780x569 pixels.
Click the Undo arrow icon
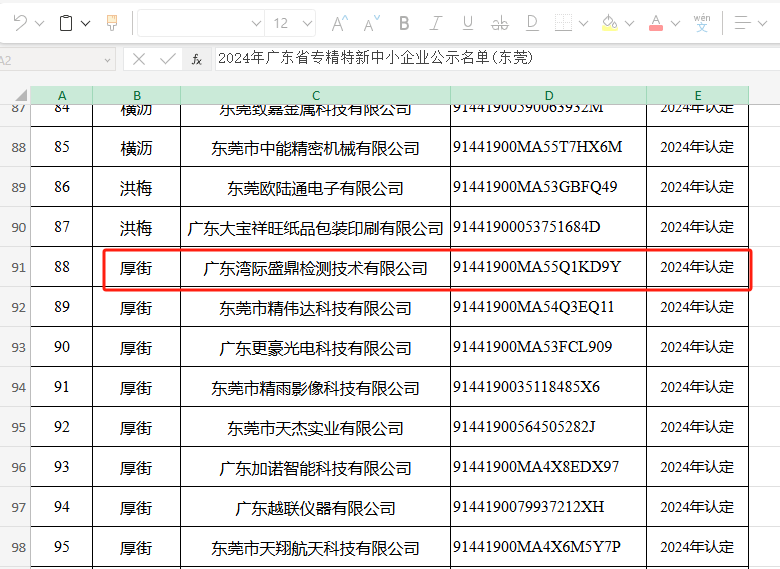tap(20, 23)
